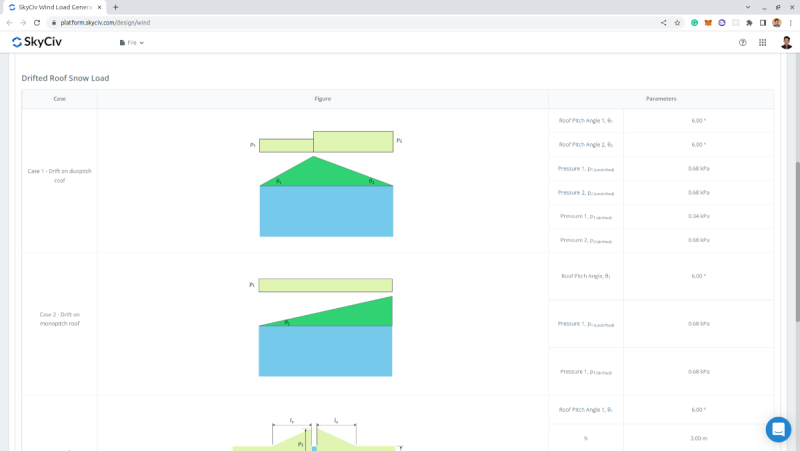Click the share page icon in address bar
Image resolution: width=800 pixels, height=451 pixels.
[663, 22]
